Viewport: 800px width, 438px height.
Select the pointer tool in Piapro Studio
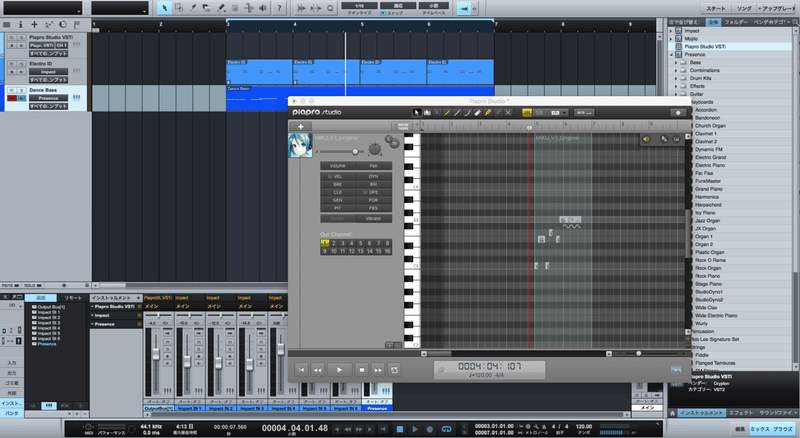tap(417, 112)
